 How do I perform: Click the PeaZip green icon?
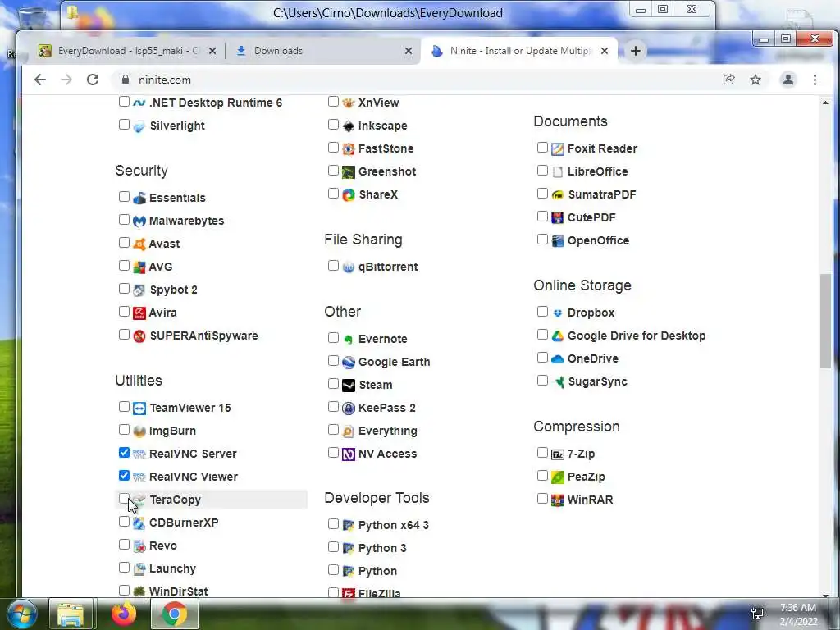[x=558, y=477]
